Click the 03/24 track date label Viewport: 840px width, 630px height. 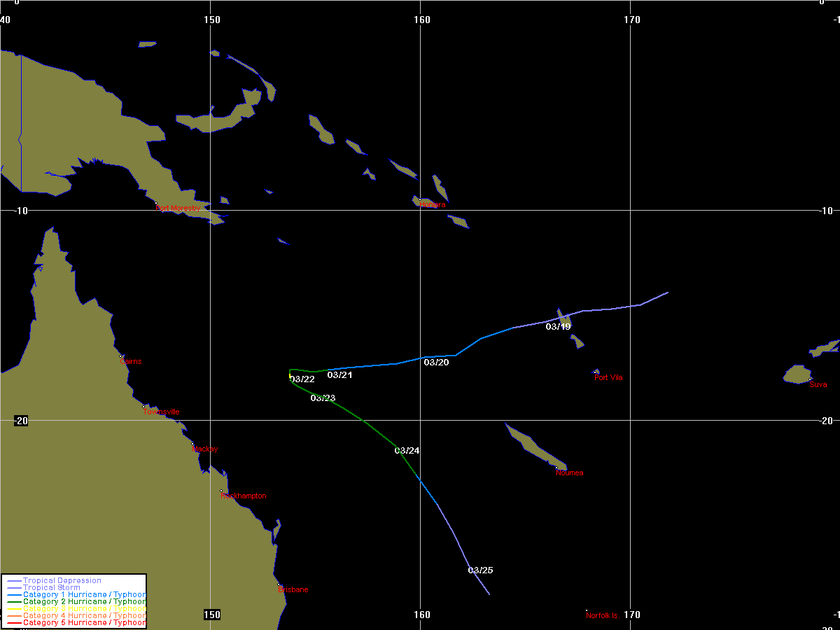pyautogui.click(x=407, y=451)
